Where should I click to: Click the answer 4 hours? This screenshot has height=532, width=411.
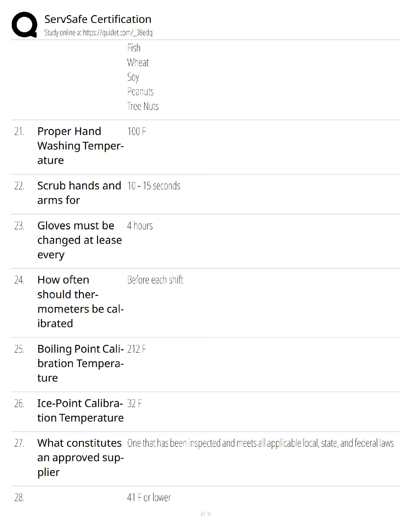pos(140,226)
